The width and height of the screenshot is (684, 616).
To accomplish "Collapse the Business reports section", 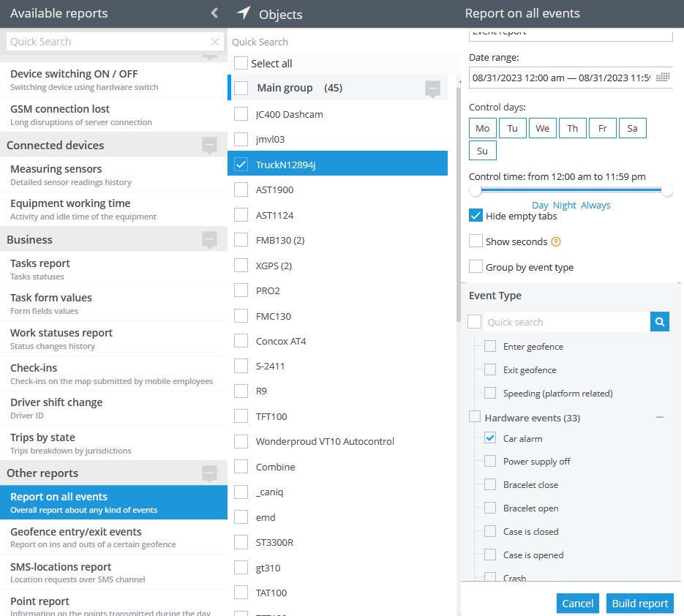I will [209, 240].
